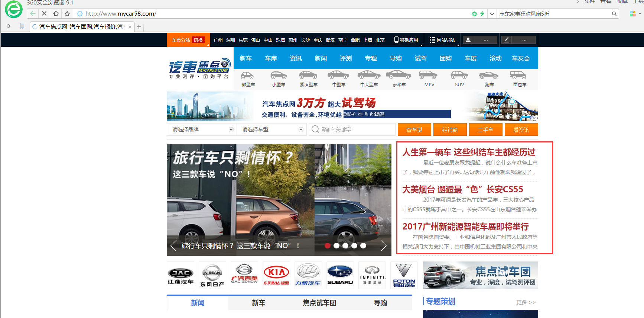
Task: Open the 请选择品牌 brand dropdown
Action: pos(202,129)
